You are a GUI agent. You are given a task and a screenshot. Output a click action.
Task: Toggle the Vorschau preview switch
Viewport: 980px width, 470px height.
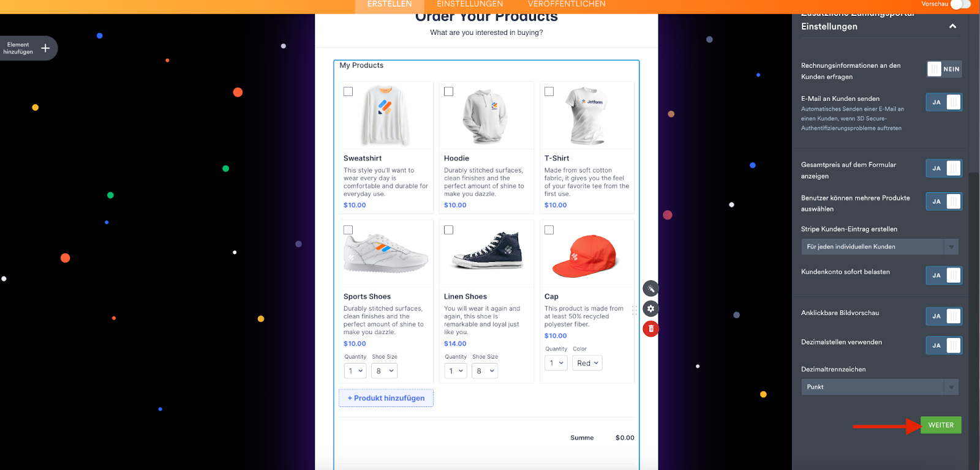click(960, 4)
